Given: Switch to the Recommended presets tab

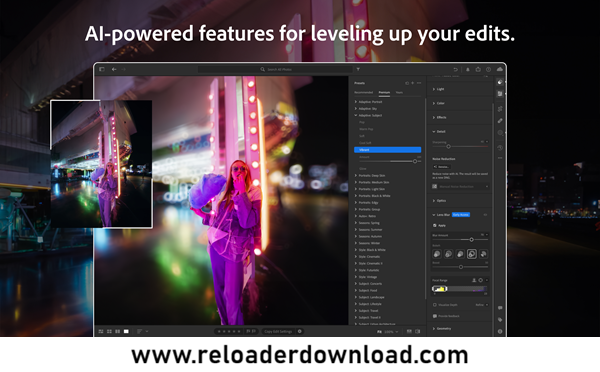Looking at the screenshot, I should 364,93.
